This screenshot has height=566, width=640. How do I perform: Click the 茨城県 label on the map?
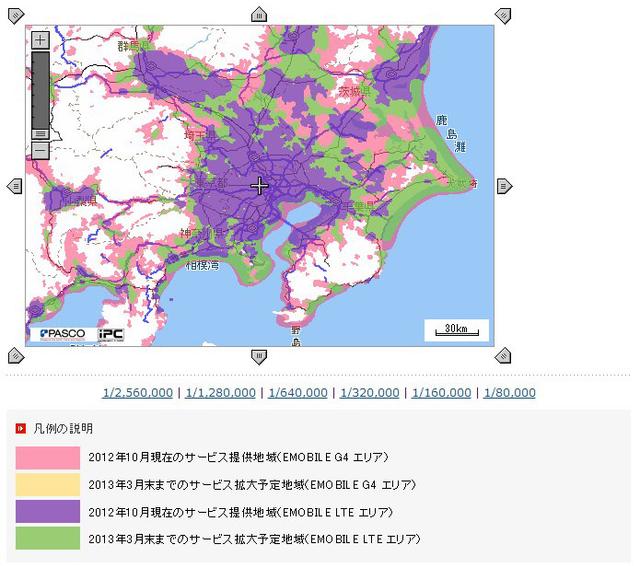click(x=354, y=91)
